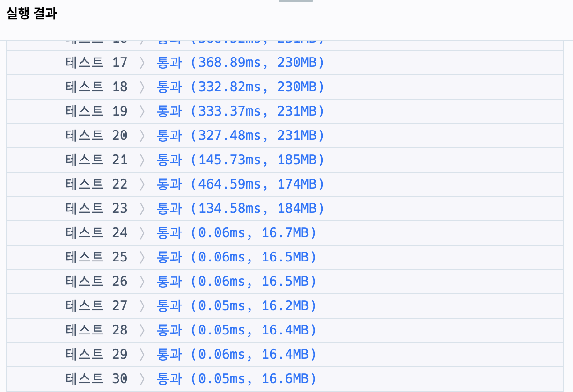
Task: Click test 17 result 368.89ms, 230MB
Action: (x=240, y=62)
